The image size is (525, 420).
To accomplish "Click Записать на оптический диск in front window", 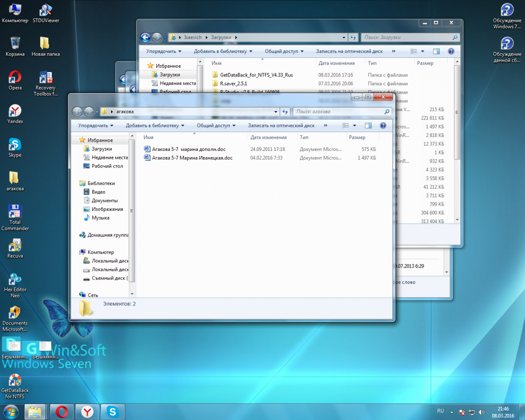I will (281, 126).
